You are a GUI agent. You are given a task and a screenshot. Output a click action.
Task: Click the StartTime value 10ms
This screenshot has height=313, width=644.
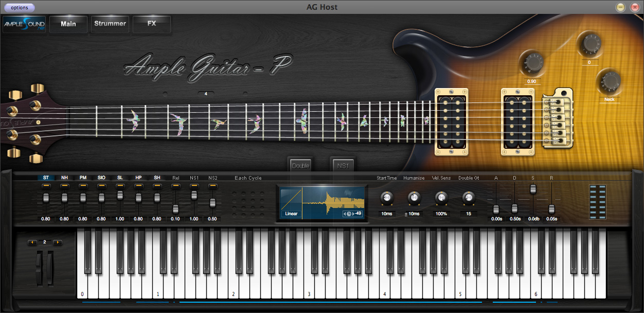(387, 214)
